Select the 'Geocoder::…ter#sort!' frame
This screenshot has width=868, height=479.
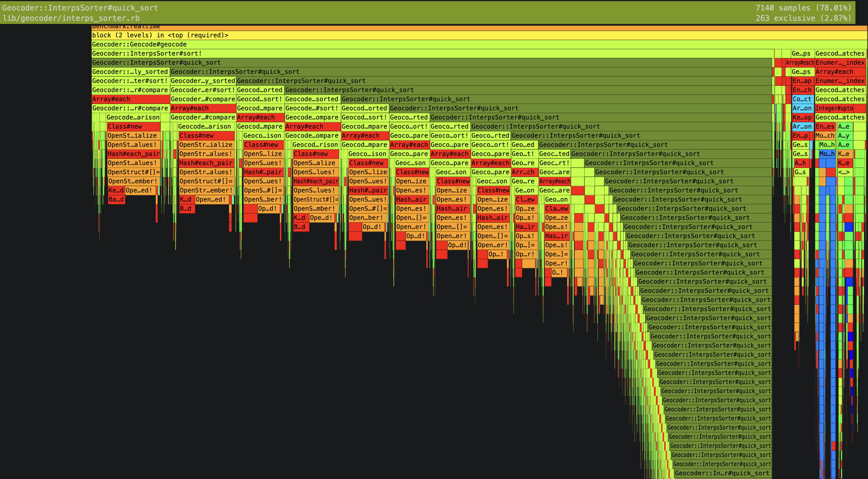tap(131, 81)
